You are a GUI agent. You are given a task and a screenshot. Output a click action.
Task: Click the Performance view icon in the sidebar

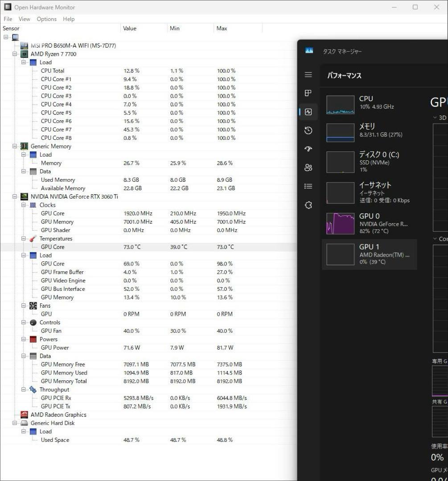[x=308, y=112]
